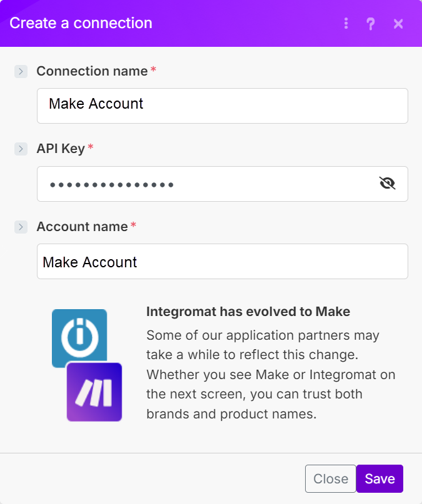Expand the API Key field chevron
The width and height of the screenshot is (422, 504).
point(21,149)
